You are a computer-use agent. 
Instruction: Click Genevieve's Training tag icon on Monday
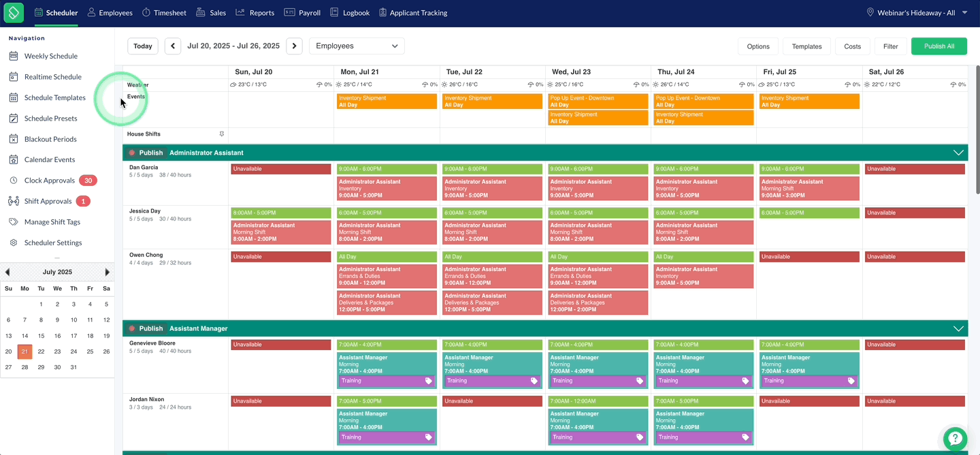(x=429, y=381)
